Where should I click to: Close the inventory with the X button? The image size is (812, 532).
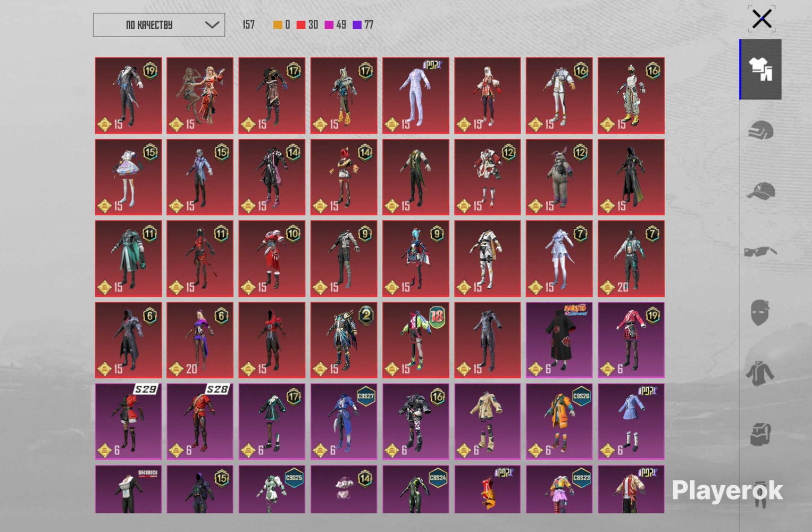pos(762,19)
